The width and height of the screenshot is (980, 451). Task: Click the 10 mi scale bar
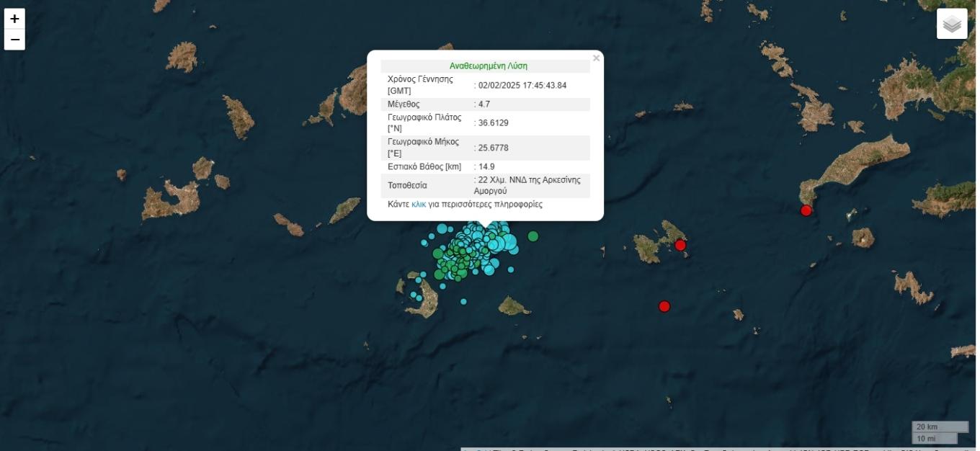click(935, 438)
